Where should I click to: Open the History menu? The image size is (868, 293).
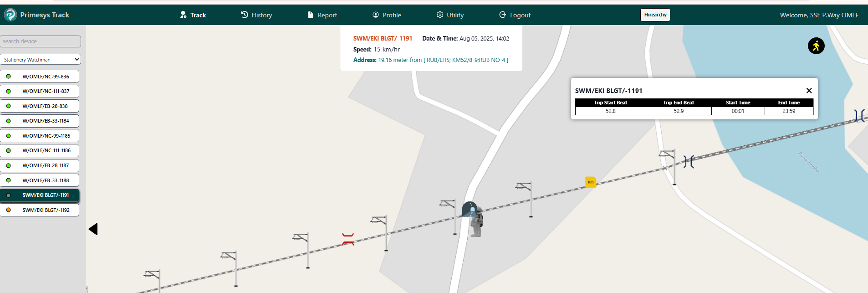(256, 15)
